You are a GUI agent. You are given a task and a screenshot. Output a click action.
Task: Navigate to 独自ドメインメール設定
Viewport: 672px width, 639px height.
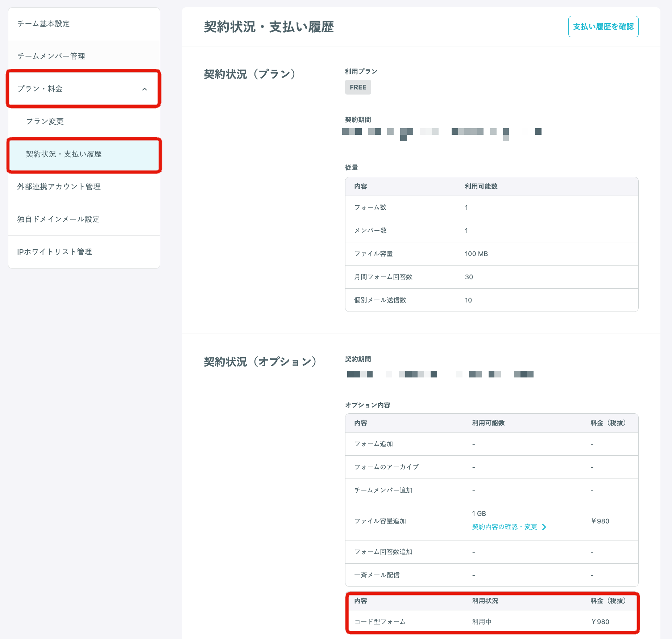(58, 220)
